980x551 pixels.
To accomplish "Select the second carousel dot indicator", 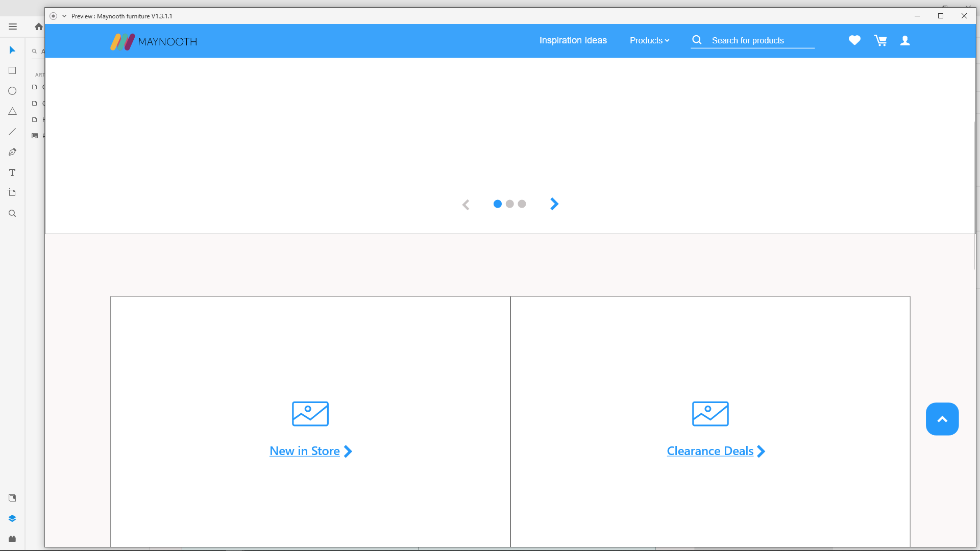I will pyautogui.click(x=510, y=204).
